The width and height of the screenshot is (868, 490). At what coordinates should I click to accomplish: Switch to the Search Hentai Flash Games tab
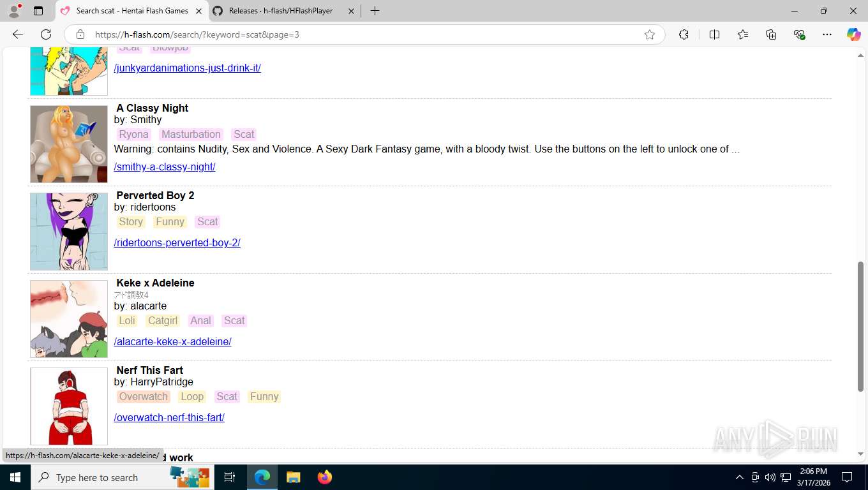click(x=132, y=11)
